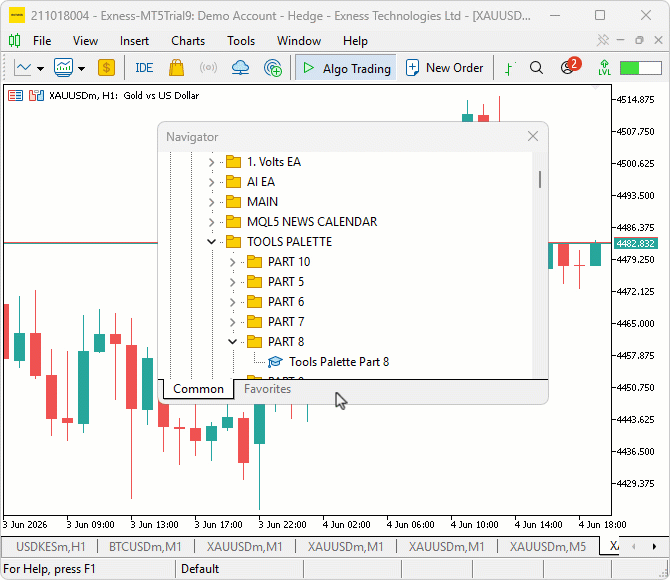Image resolution: width=670 pixels, height=580 pixels.
Task: Click the 4482.832 current price label
Action: tap(635, 244)
